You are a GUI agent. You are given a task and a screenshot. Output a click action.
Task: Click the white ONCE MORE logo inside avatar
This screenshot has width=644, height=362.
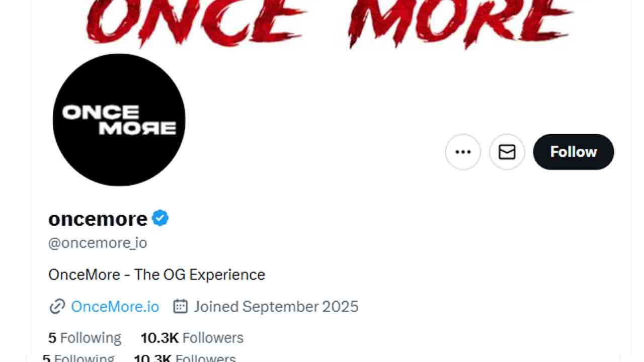pyautogui.click(x=119, y=120)
